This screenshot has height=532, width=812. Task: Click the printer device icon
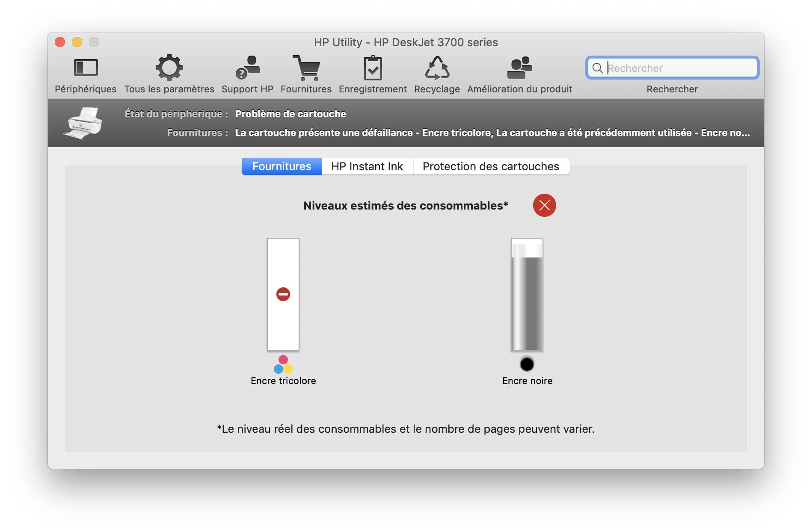(83, 123)
